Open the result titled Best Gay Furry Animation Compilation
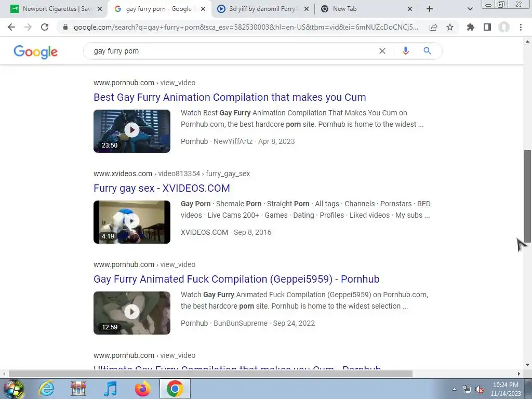This screenshot has height=399, width=532. click(x=230, y=97)
